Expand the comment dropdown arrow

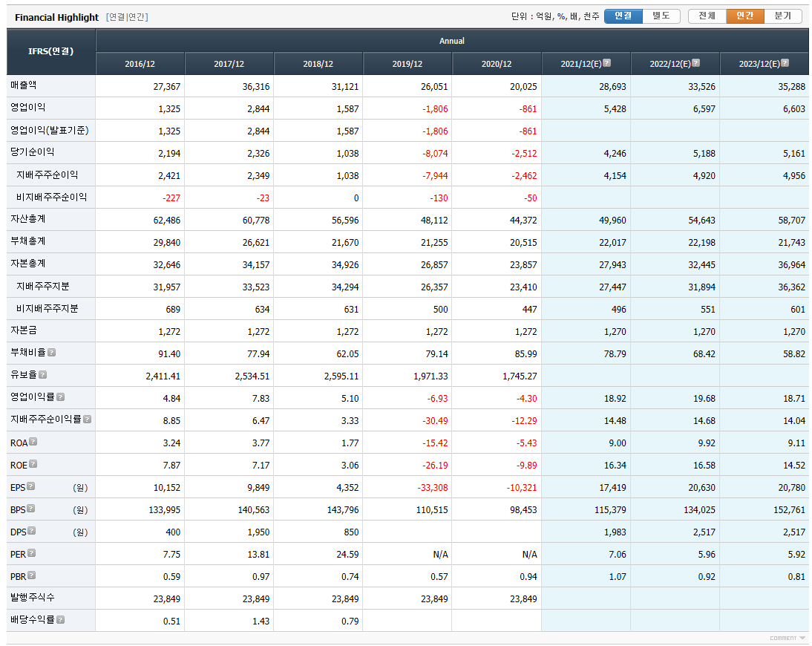pos(802,639)
